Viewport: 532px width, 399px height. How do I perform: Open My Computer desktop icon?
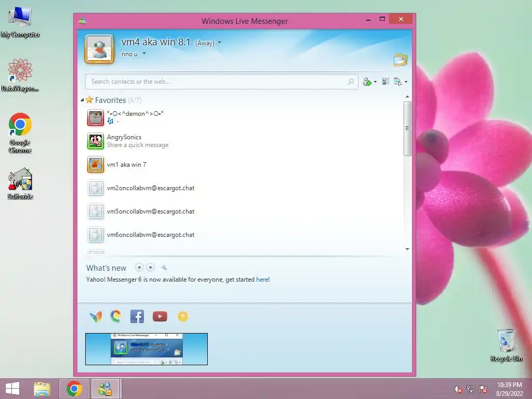[x=20, y=22]
